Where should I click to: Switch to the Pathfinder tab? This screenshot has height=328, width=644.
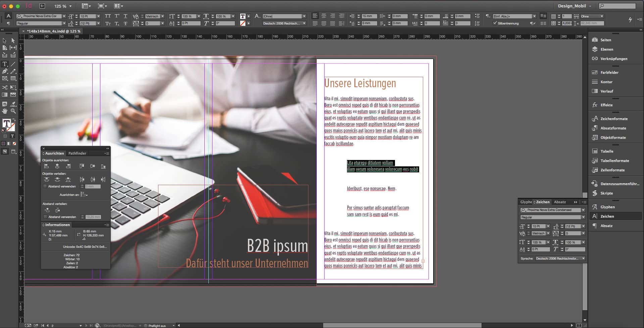coord(77,153)
